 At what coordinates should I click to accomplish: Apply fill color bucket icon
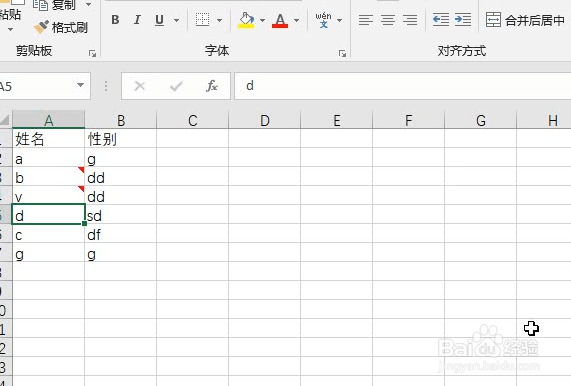coord(246,20)
